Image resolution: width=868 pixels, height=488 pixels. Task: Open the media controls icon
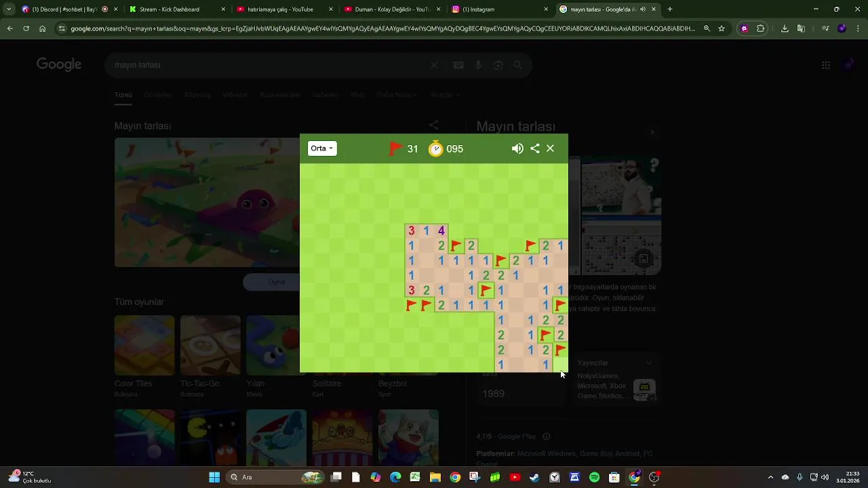(x=825, y=28)
